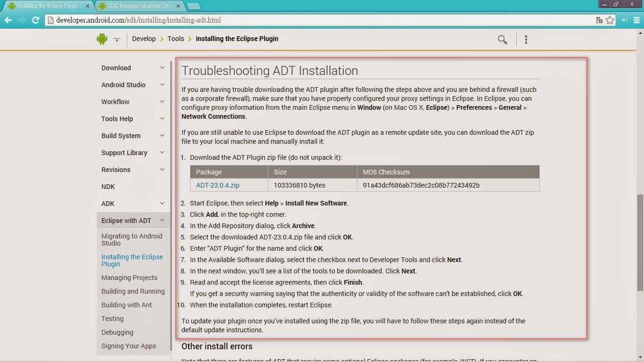Open the Download sidebar item
Image resolution: width=644 pixels, height=362 pixels.
coord(116,68)
